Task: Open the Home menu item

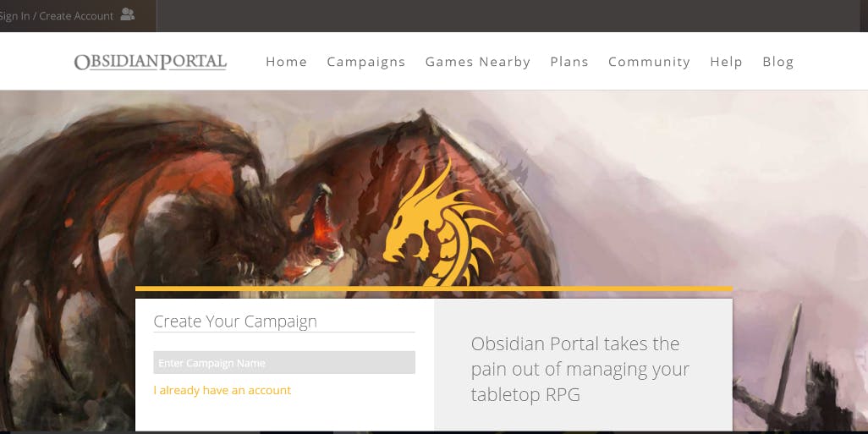Action: tap(286, 62)
